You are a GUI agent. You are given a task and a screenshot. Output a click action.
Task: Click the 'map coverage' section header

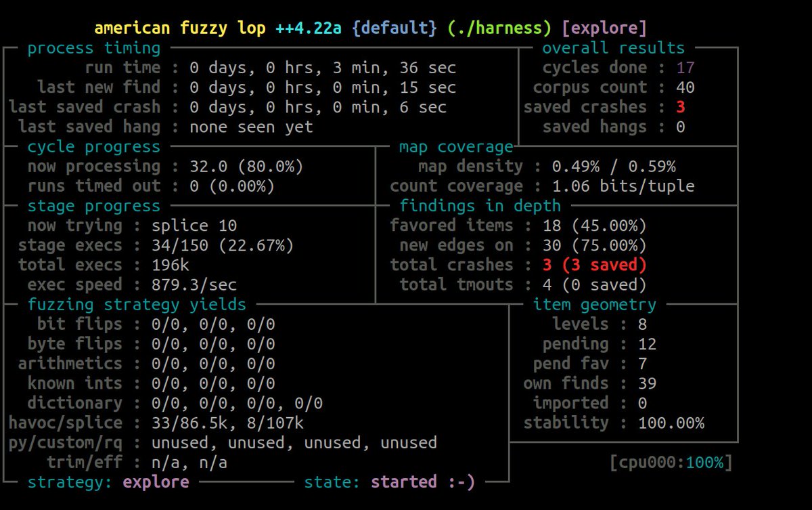[x=456, y=147]
